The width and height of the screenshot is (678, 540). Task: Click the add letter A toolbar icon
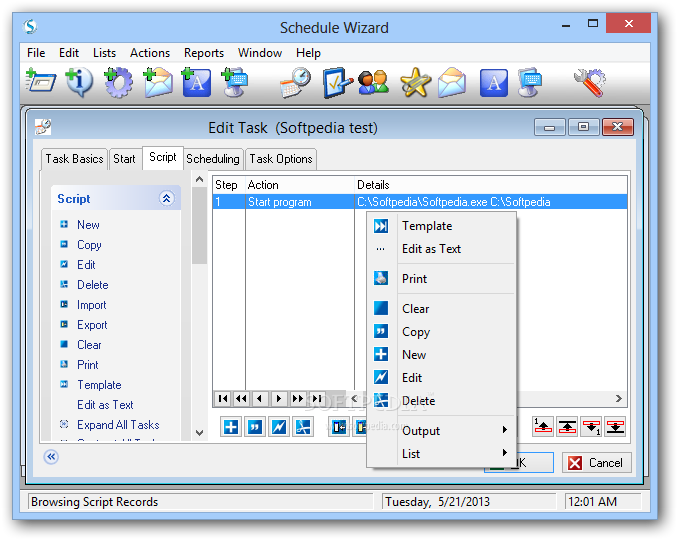[x=197, y=81]
